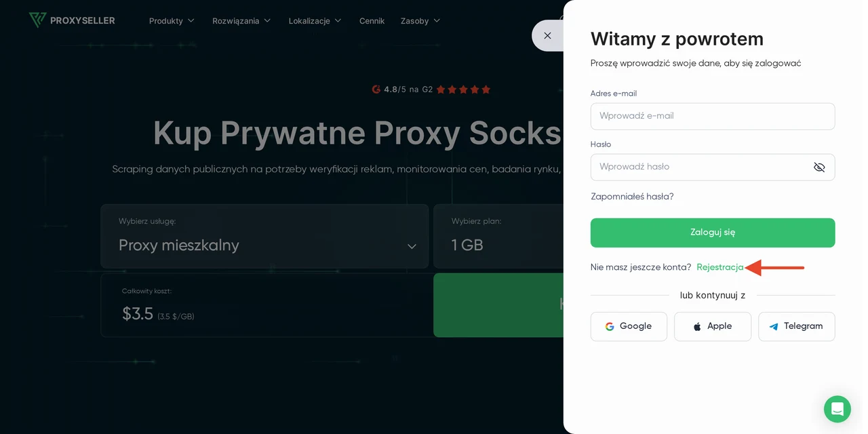Image resolution: width=868 pixels, height=434 pixels.
Task: Click the G2 rating logo icon
Action: coord(376,90)
